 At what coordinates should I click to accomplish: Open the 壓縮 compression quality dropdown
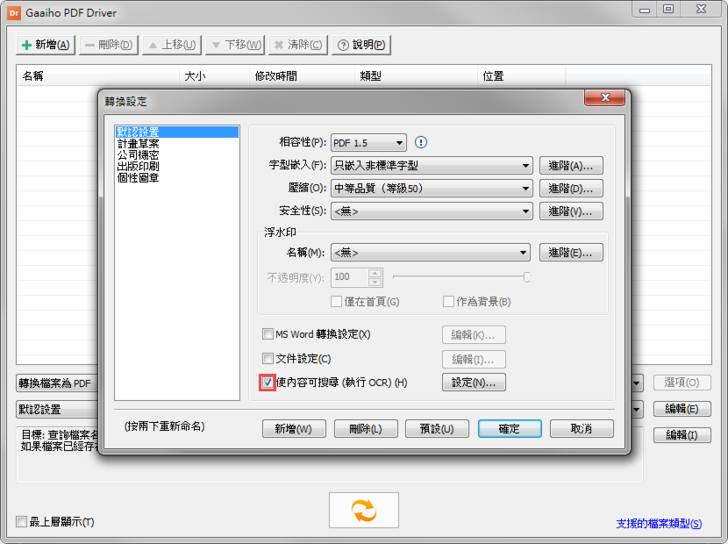coord(432,188)
